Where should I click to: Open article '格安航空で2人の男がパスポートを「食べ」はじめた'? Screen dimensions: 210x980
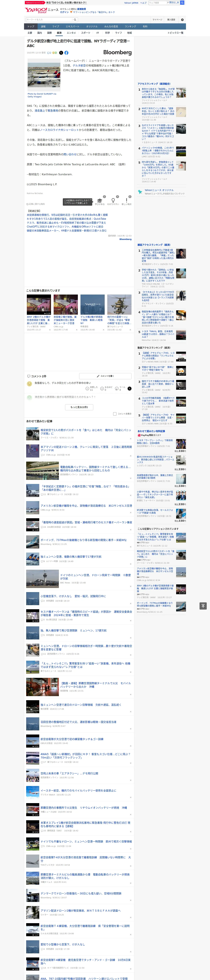point(86,432)
